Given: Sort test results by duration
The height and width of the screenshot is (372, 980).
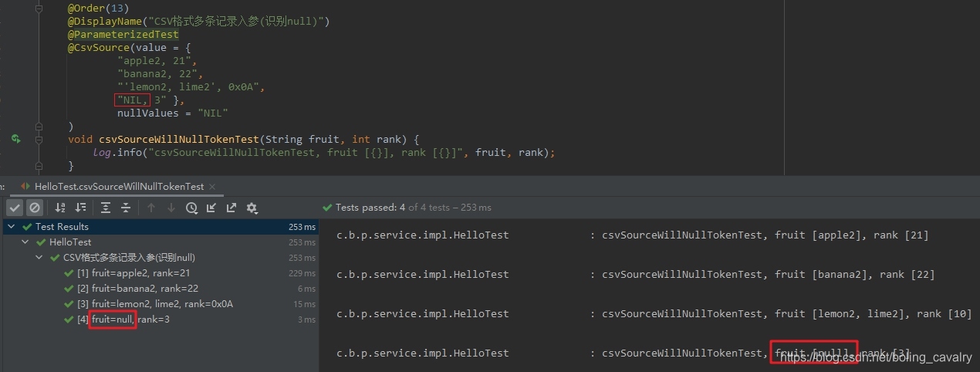Looking at the screenshot, I should 80,208.
